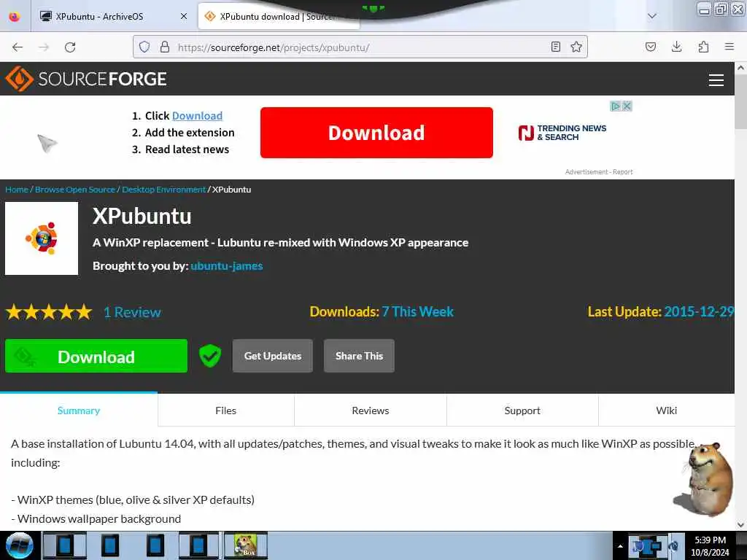Close the ad with X icon
This screenshot has width=747, height=560.
coord(627,106)
